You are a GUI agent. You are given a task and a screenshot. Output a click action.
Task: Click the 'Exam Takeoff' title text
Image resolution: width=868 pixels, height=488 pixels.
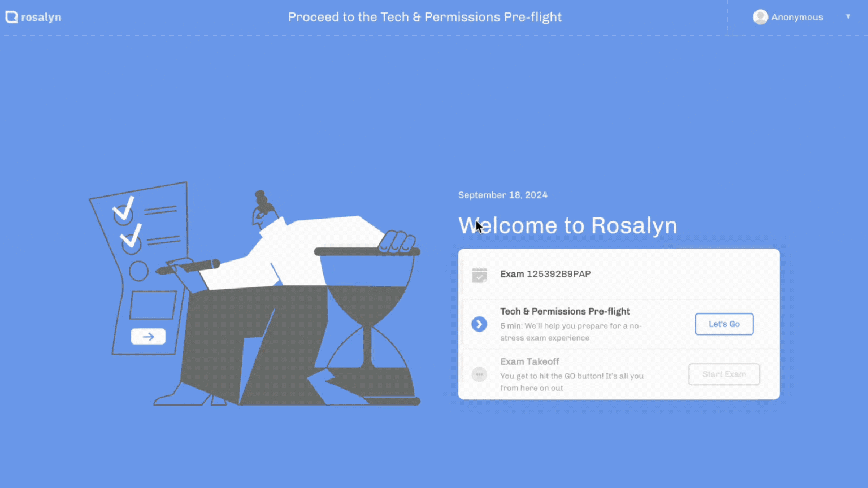click(530, 361)
